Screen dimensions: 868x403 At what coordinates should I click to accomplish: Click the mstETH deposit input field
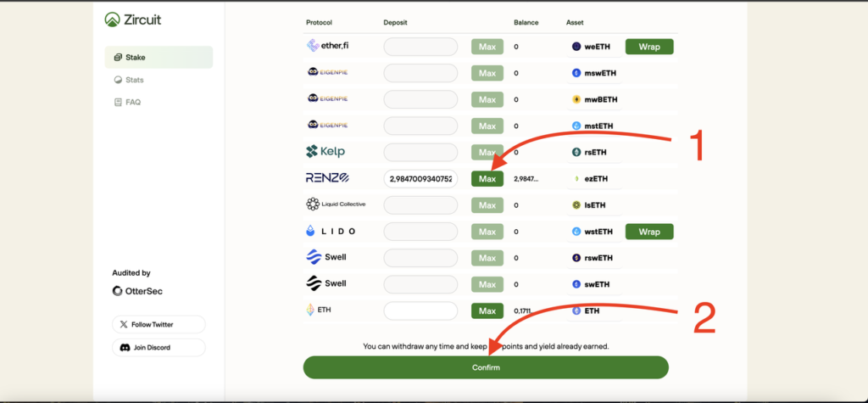(420, 126)
